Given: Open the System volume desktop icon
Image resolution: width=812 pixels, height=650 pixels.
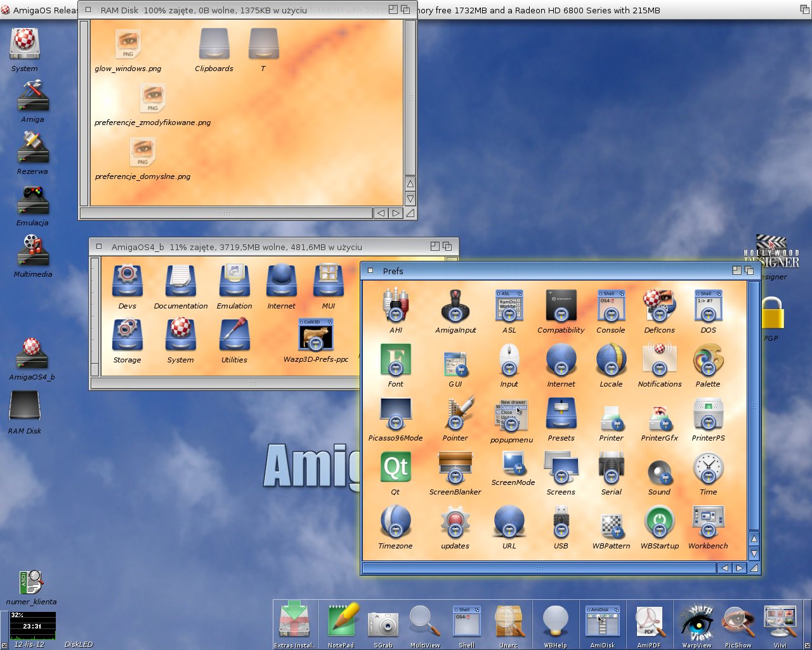Looking at the screenshot, I should coord(24,44).
